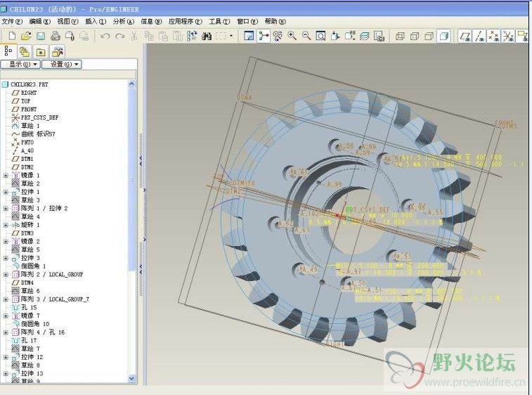Open the 文件 menu
The image size is (532, 395).
(x=12, y=21)
